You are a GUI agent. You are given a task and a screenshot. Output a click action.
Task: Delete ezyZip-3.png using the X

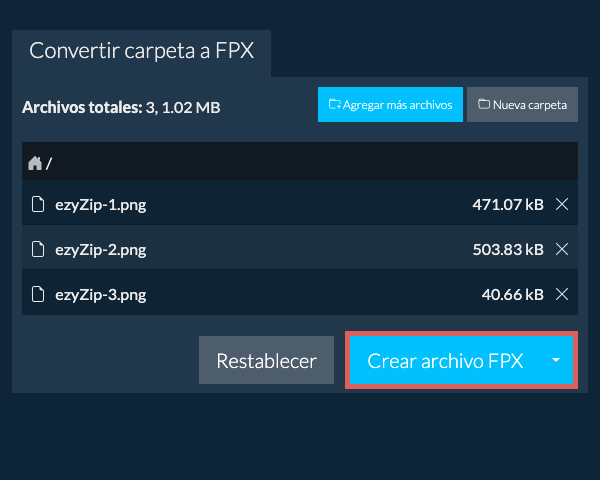(562, 294)
